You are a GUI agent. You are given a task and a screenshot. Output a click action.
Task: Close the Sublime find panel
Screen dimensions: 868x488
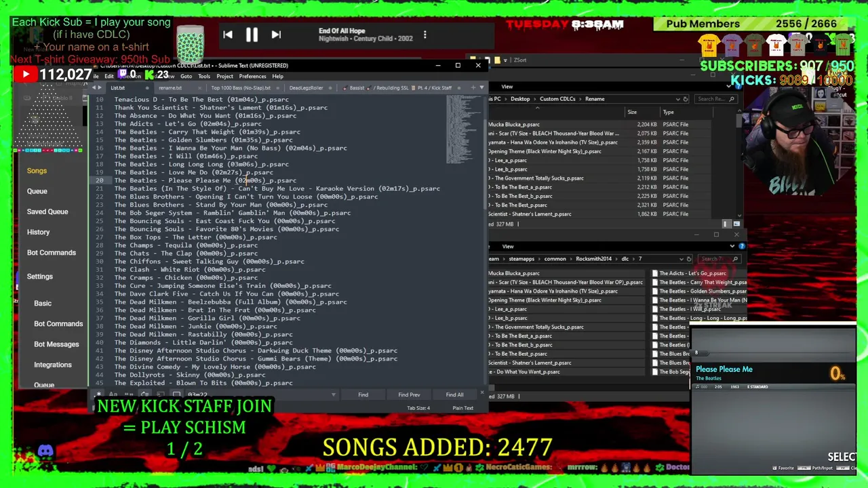(x=482, y=392)
